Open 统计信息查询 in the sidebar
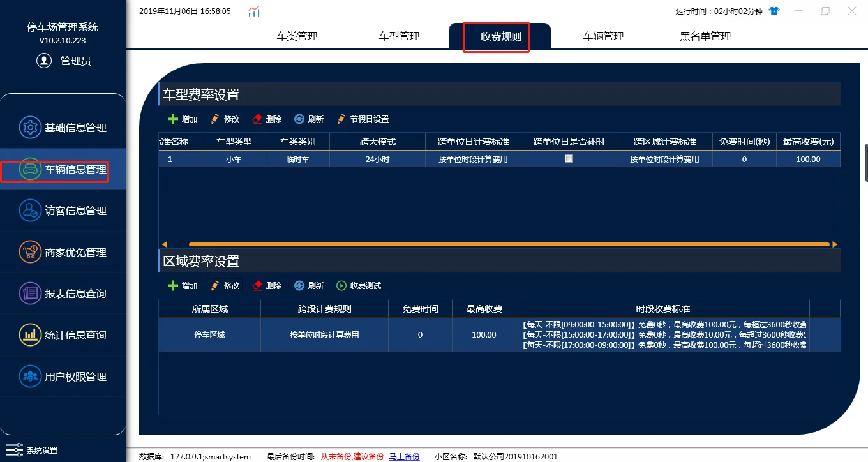Screen dimensions: 868x462 [63, 335]
